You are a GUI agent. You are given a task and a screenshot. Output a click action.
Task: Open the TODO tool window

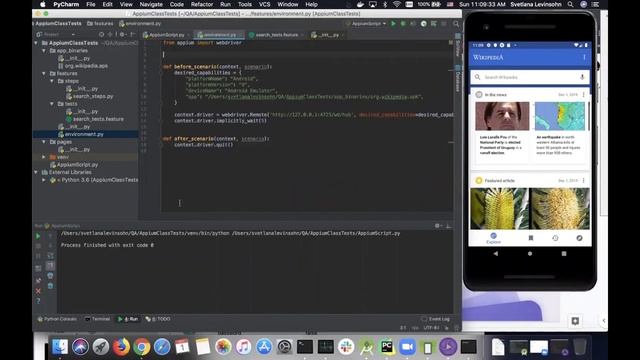(x=158, y=319)
